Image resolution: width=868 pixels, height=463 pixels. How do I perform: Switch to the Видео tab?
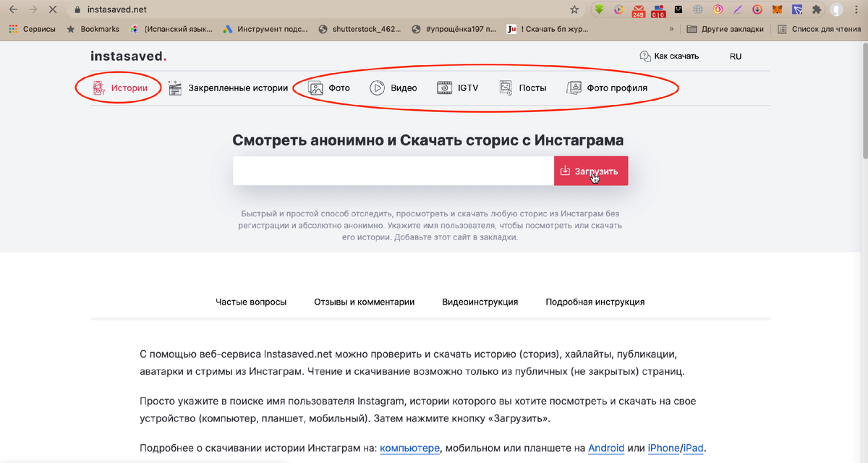(393, 88)
